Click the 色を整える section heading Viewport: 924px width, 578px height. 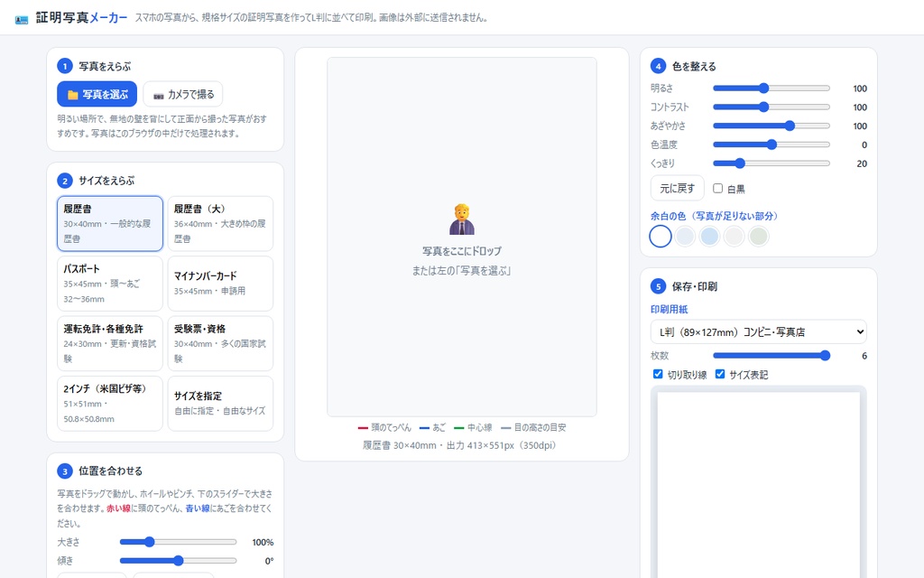pyautogui.click(x=694, y=67)
